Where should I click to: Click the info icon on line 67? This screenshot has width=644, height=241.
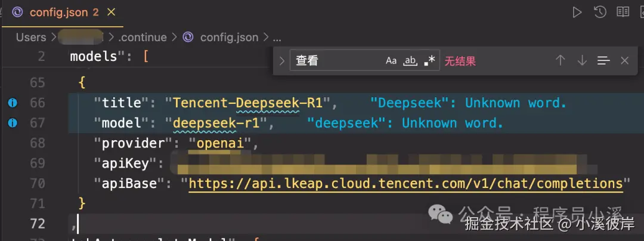click(x=13, y=123)
